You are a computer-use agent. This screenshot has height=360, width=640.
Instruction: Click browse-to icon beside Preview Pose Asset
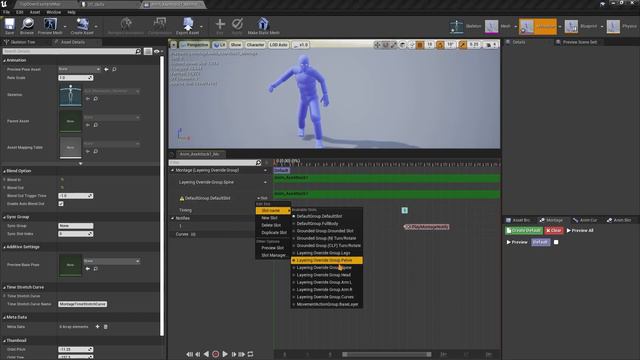click(114, 69)
